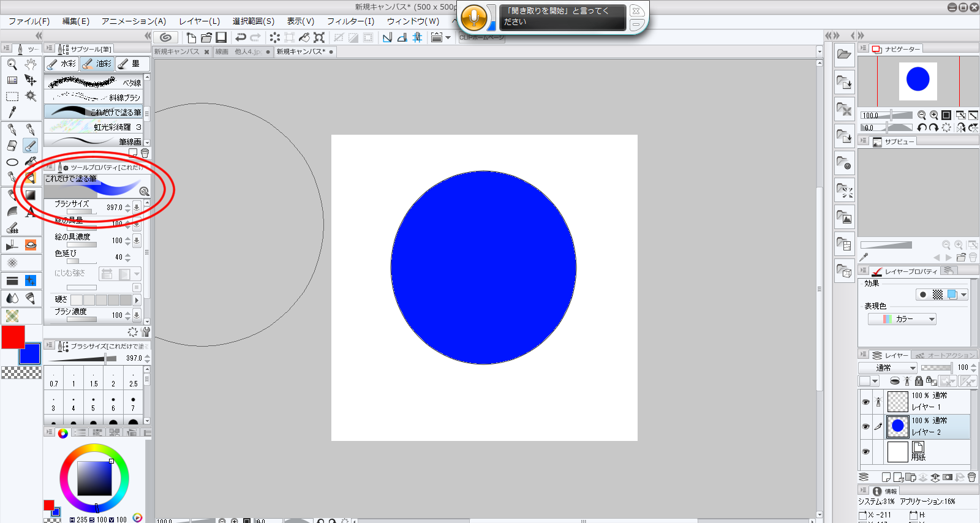Click the red foreground color swatch
Screen dimensions: 980x523
pyautogui.click(x=12, y=337)
